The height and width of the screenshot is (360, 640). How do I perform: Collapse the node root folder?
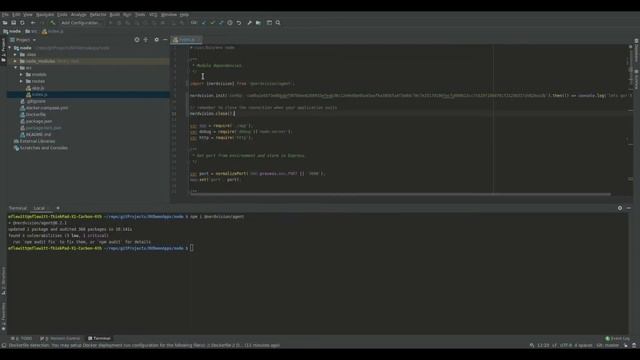10,48
